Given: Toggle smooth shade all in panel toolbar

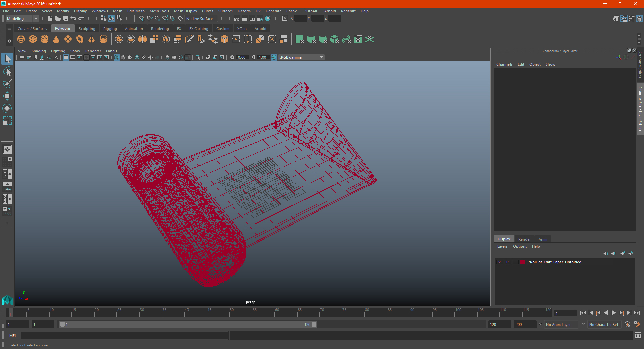Looking at the screenshot, I should tap(123, 57).
